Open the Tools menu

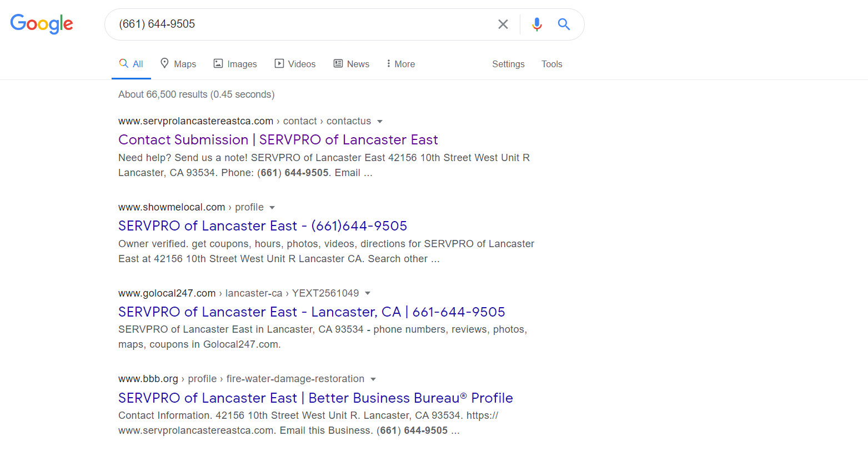552,64
